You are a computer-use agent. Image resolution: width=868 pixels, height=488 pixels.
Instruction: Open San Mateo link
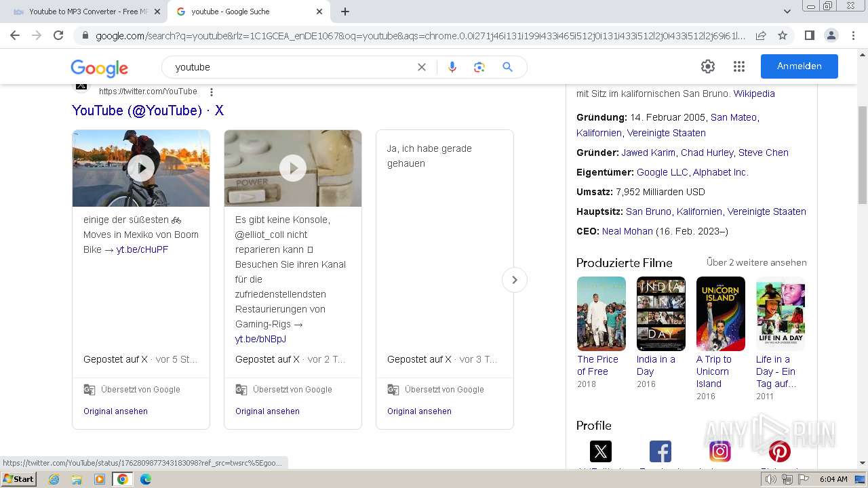(734, 117)
